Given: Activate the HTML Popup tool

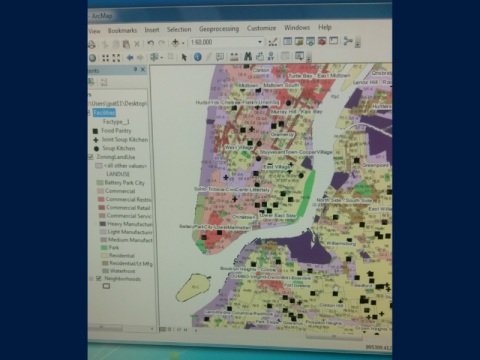Looking at the screenshot, I should pos(220,57).
